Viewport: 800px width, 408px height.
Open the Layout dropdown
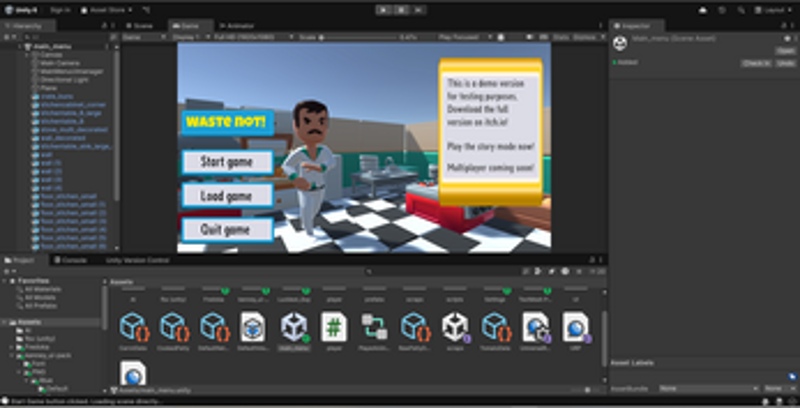point(775,9)
